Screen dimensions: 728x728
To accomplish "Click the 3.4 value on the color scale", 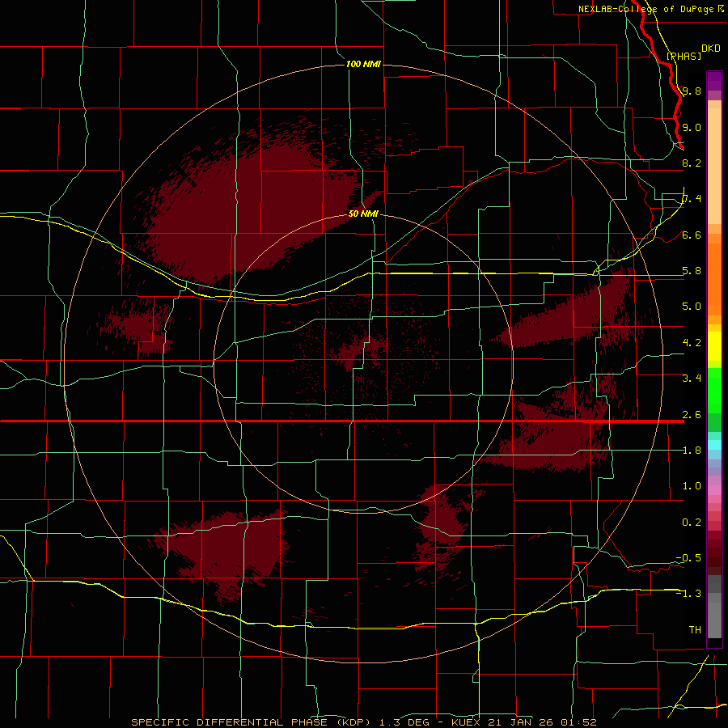I will (x=692, y=379).
